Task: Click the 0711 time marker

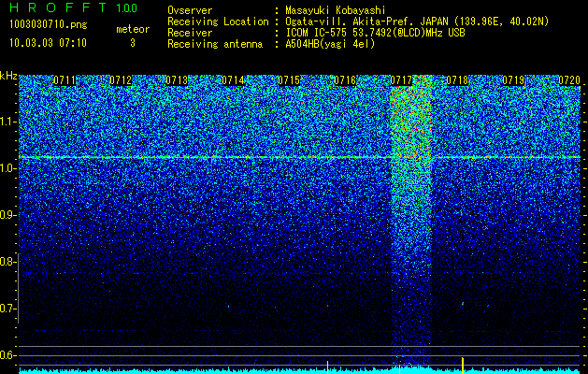Action: click(x=65, y=80)
